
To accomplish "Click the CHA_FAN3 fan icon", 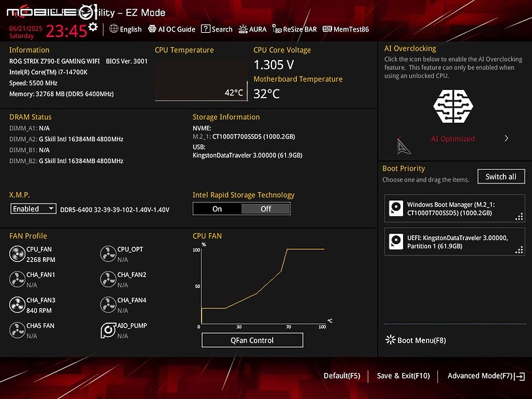I will [17, 305].
